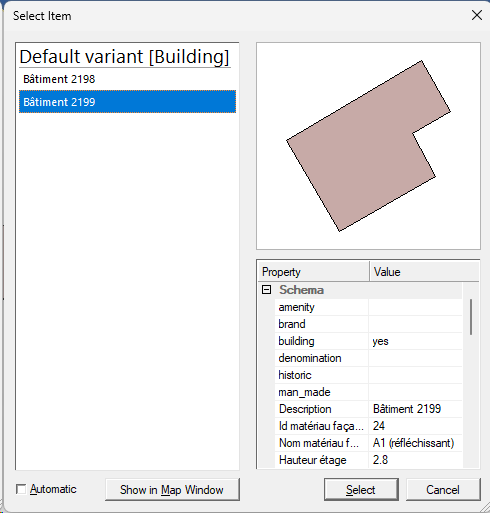
Task: Select the brand property row
Action: (x=368, y=324)
